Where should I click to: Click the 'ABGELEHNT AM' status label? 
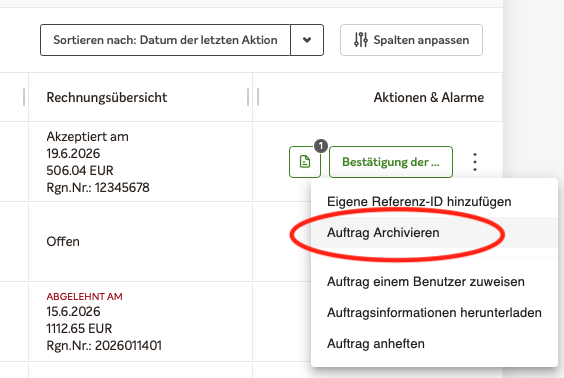tap(85, 296)
